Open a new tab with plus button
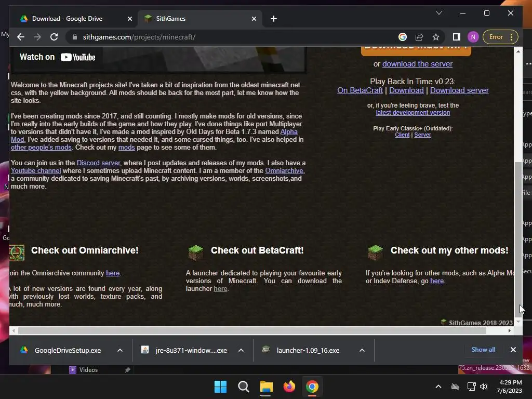The width and height of the screenshot is (532, 399). point(274,19)
